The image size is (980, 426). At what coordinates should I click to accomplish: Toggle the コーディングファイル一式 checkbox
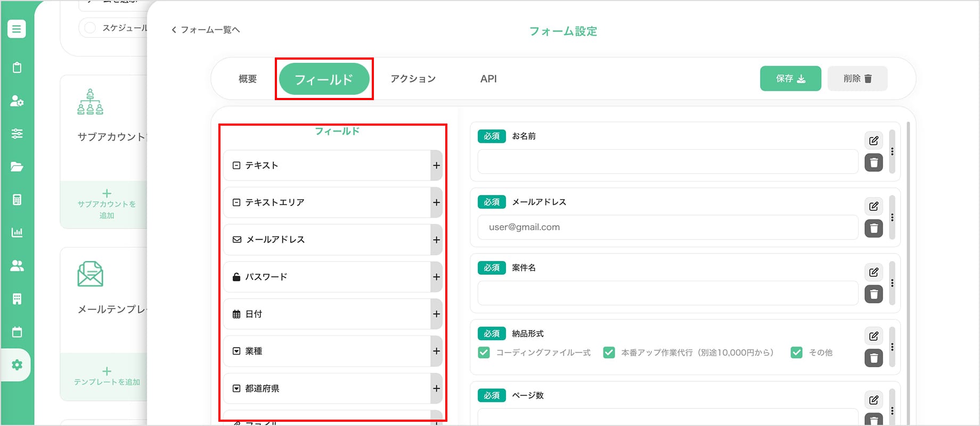[484, 353]
